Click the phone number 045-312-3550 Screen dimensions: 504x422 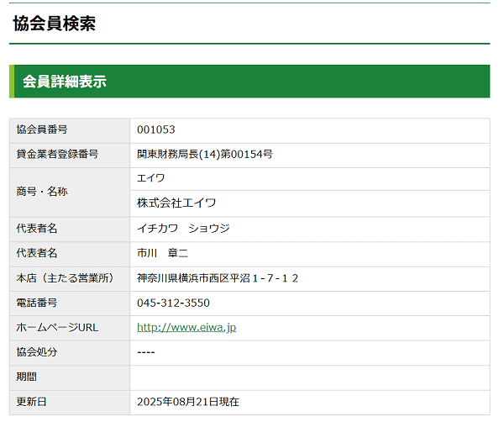tap(173, 303)
